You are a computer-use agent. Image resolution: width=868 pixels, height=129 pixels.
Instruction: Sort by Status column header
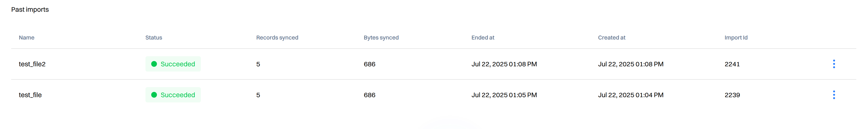click(154, 38)
